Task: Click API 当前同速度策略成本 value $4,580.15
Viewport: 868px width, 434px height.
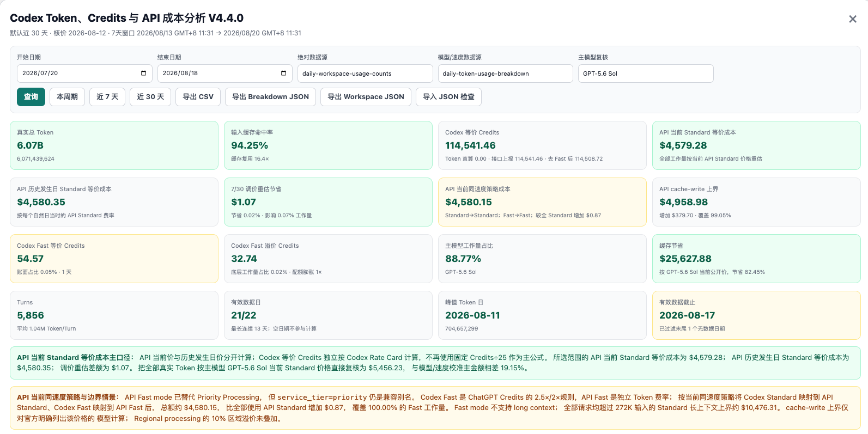Action: point(469,202)
